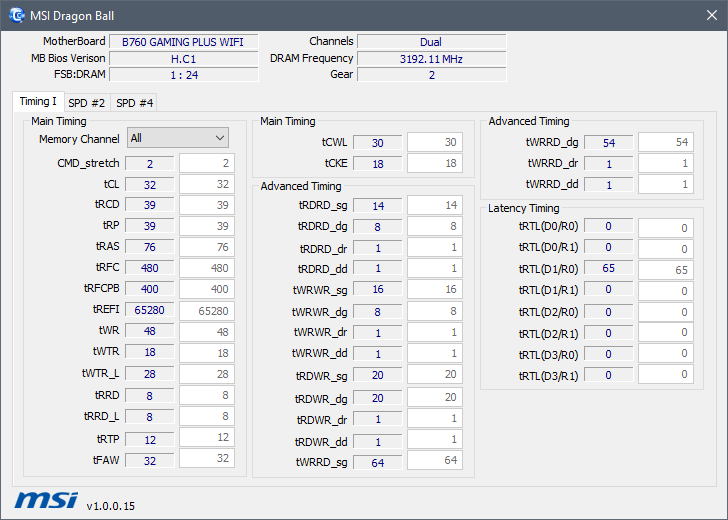
Task: Click the tRDWR_sg editable input field
Action: 435,374
